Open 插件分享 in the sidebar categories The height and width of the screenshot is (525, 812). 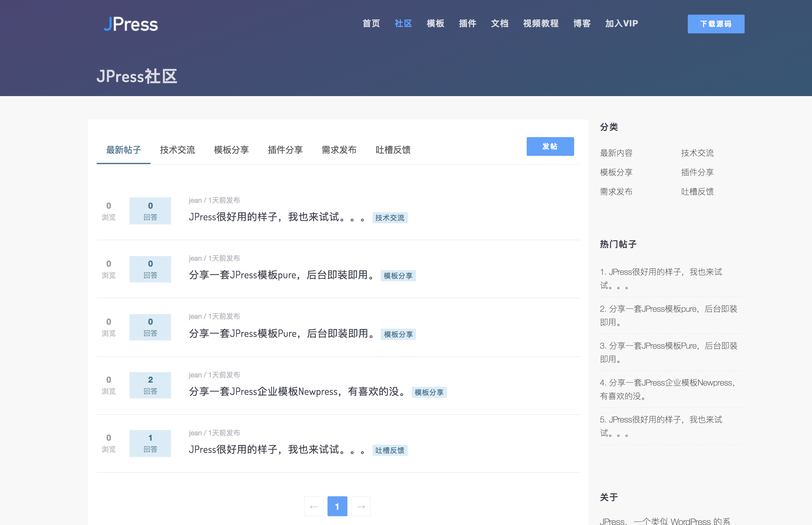pos(697,172)
